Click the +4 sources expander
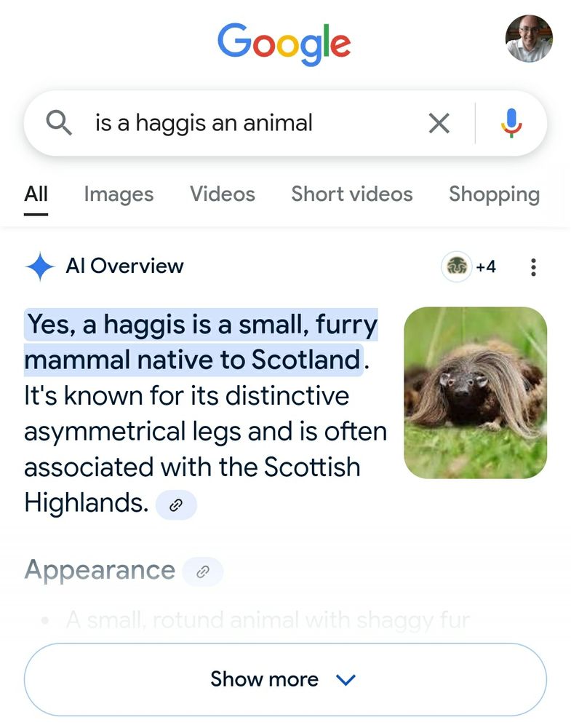 point(486,266)
